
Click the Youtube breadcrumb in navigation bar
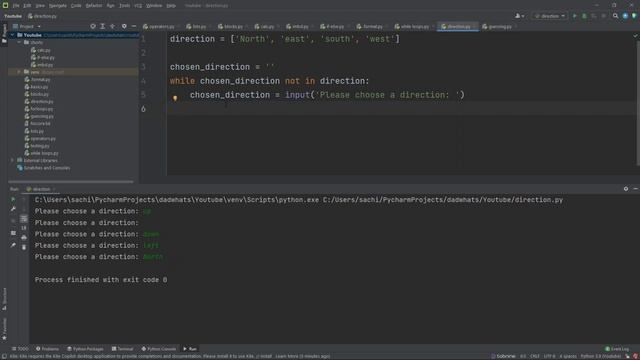pos(13,16)
